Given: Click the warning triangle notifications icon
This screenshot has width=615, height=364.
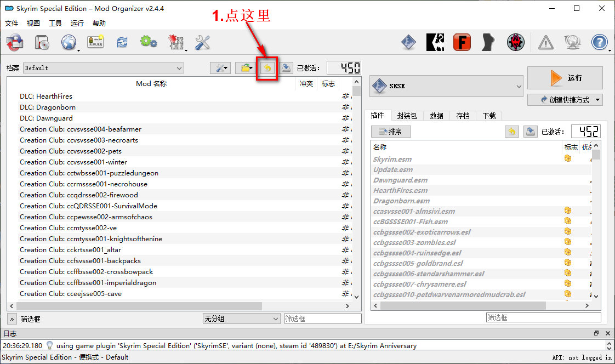Looking at the screenshot, I should (545, 42).
